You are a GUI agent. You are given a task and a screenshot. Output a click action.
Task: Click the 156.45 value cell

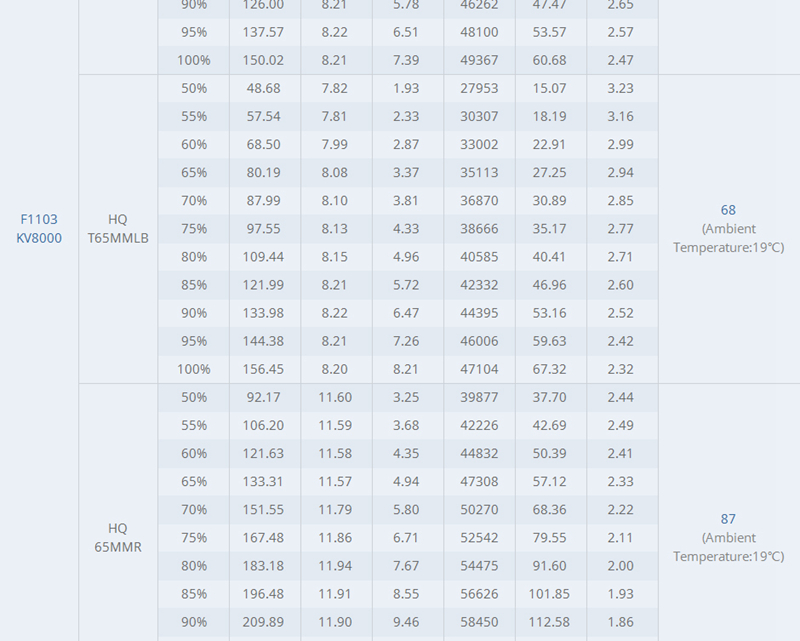265,369
